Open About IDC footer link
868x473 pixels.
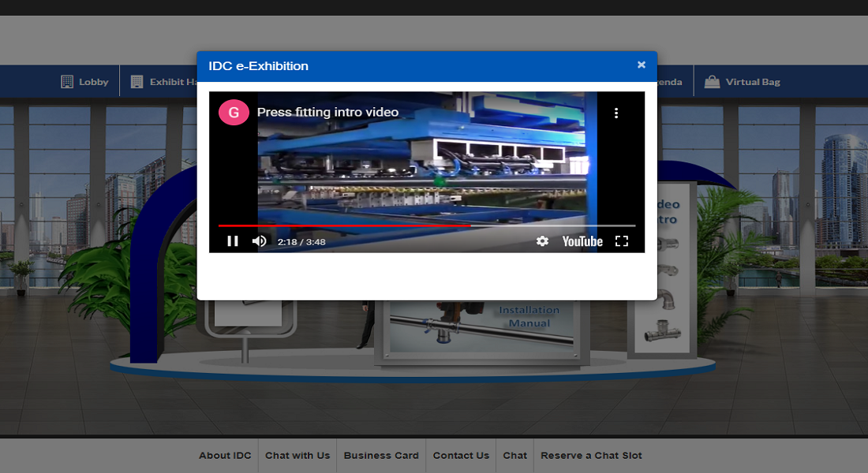point(225,456)
